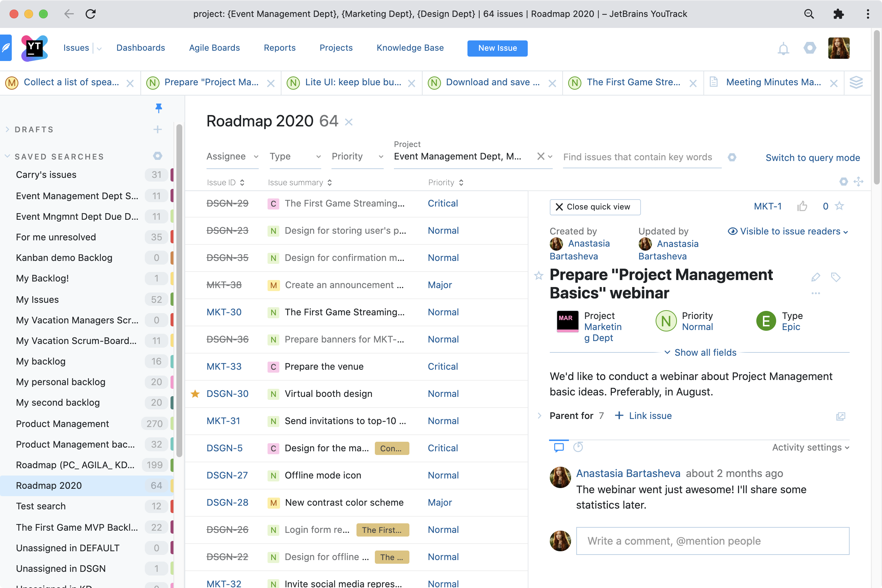Click the New Issue button
882x588 pixels.
[x=497, y=49]
